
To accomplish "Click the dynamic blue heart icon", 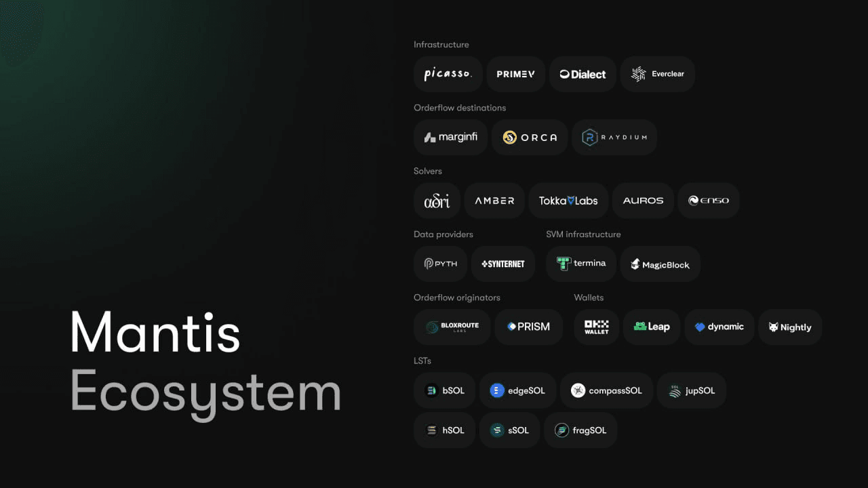I will (x=700, y=327).
